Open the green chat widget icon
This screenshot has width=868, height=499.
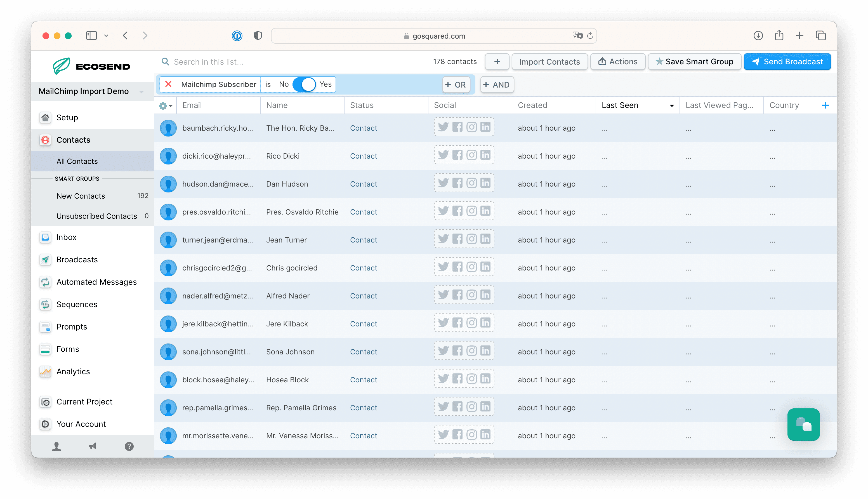(803, 425)
